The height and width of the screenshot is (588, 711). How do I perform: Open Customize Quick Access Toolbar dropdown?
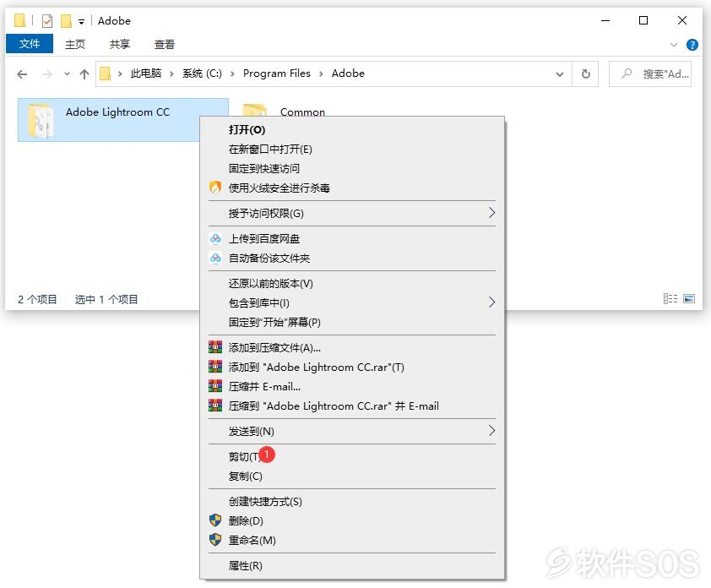tap(82, 21)
